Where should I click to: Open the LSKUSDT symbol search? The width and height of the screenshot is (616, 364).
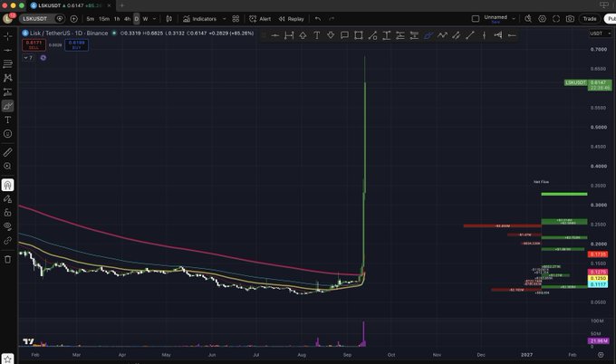click(35, 18)
